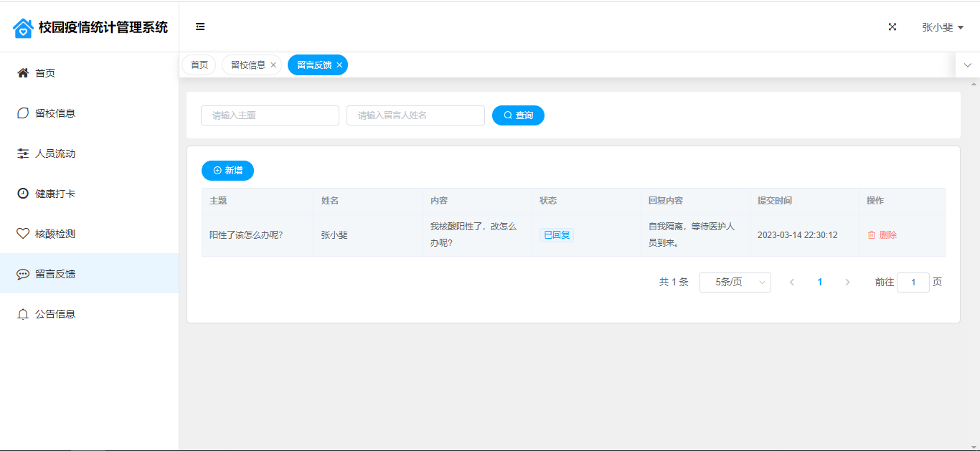
Task: Click the 健康打卡 clock icon
Action: coord(23,194)
